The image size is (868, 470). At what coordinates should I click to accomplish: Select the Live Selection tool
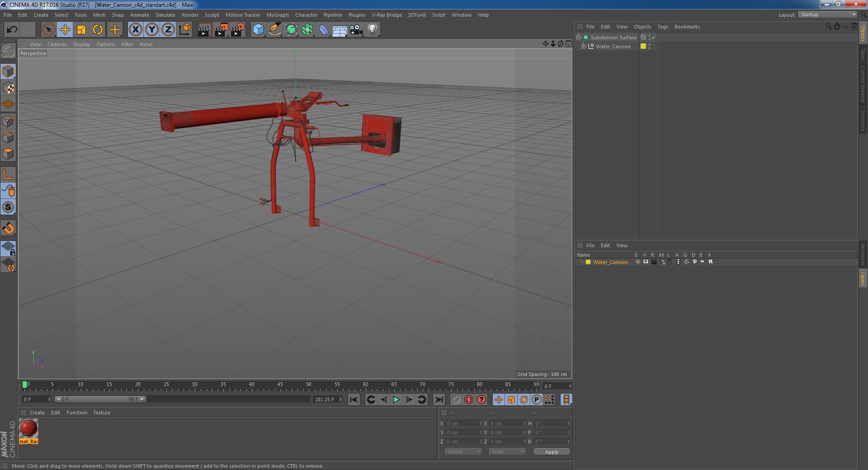[x=48, y=30]
